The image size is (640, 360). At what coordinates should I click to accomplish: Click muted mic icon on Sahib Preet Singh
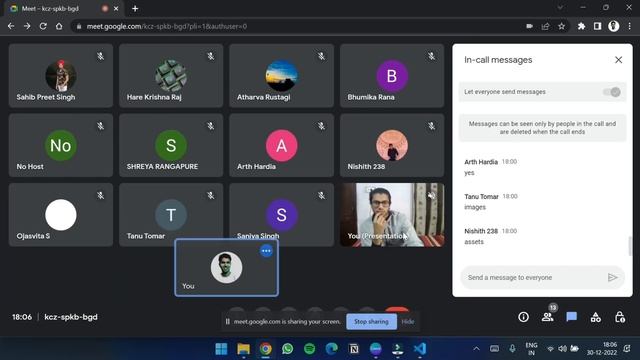(x=100, y=56)
